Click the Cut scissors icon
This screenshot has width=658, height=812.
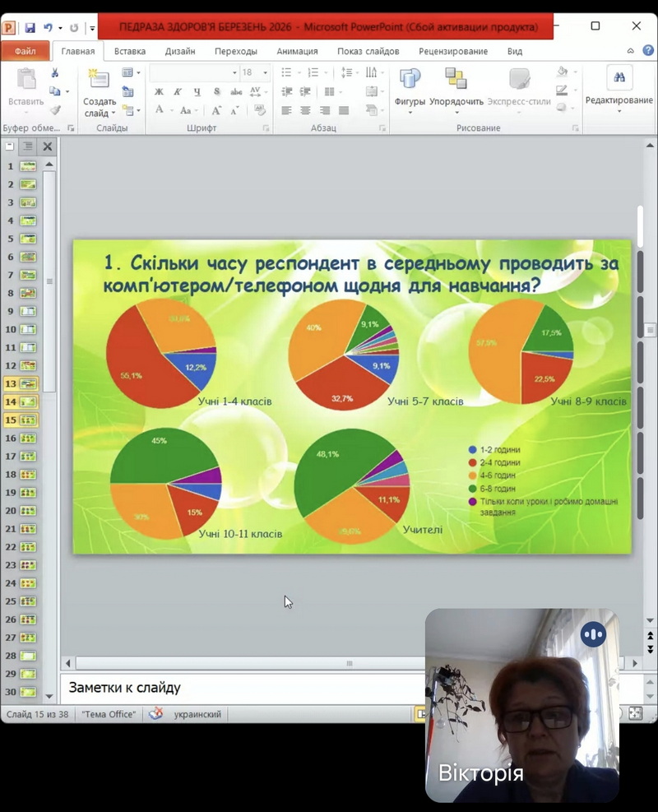tap(55, 73)
